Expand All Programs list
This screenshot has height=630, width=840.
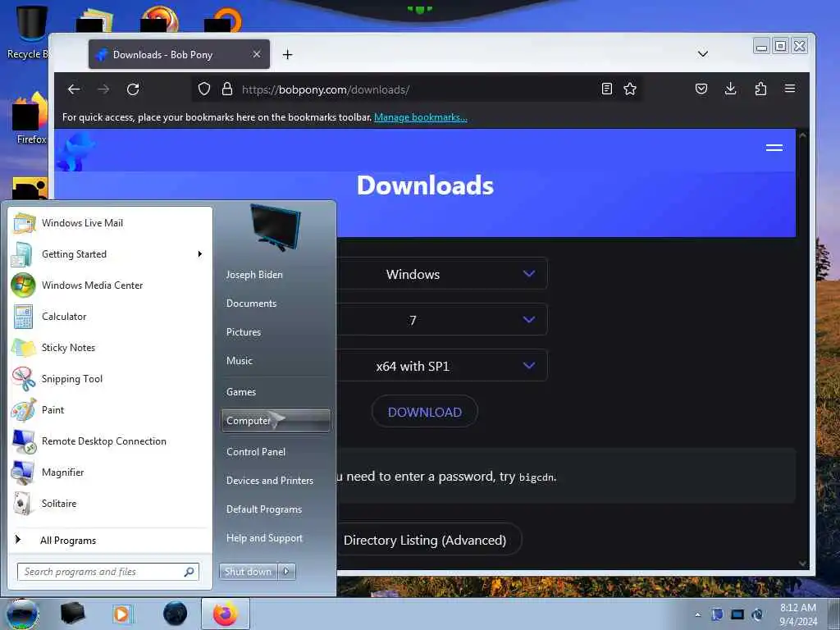(x=111, y=540)
